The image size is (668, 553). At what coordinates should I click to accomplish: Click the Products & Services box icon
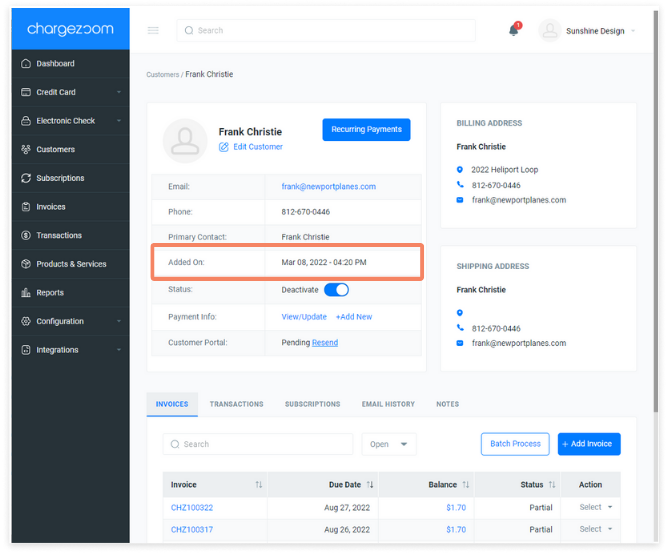[26, 264]
